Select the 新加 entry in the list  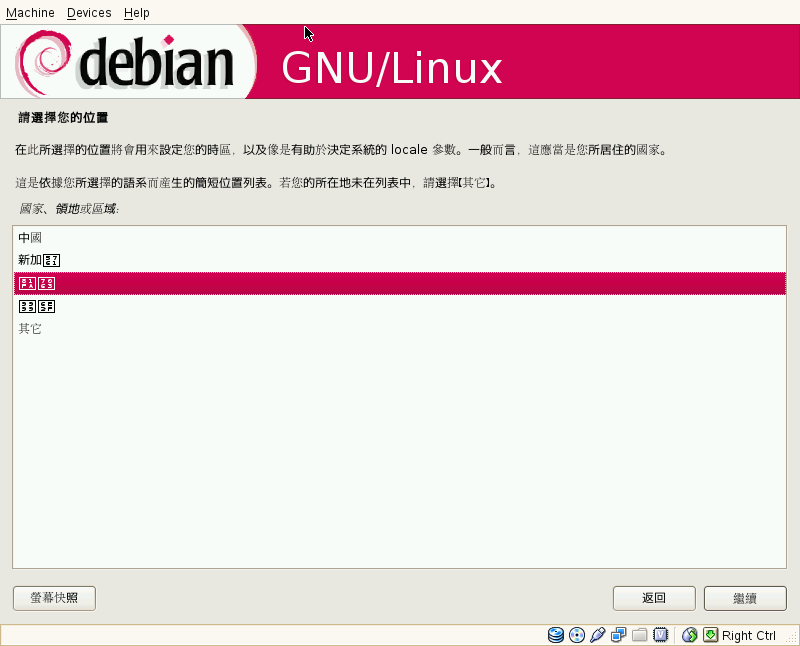pyautogui.click(x=399, y=260)
